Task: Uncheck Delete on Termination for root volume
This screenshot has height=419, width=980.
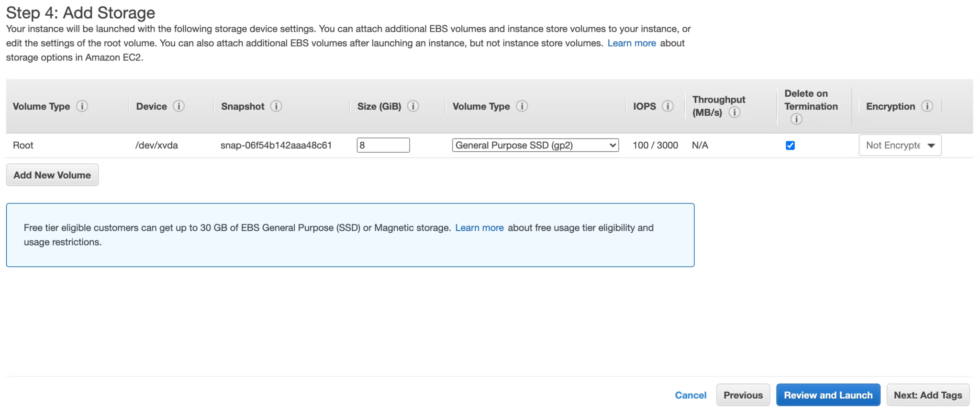Action: coord(790,146)
